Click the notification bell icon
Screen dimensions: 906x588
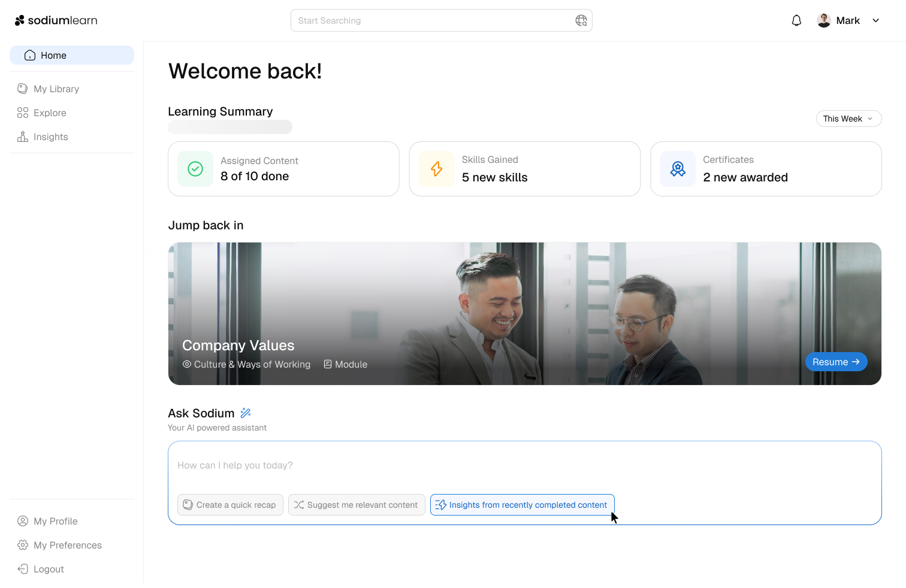pos(796,21)
